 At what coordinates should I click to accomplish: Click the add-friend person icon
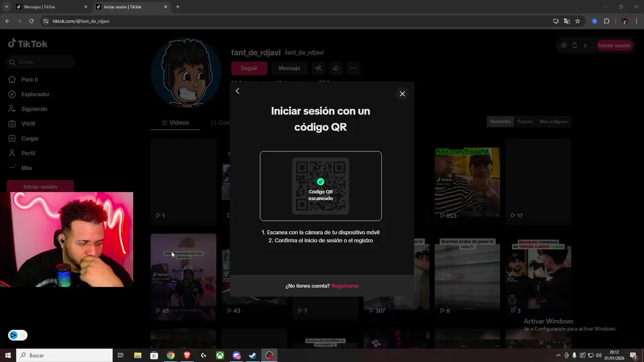tap(318, 68)
